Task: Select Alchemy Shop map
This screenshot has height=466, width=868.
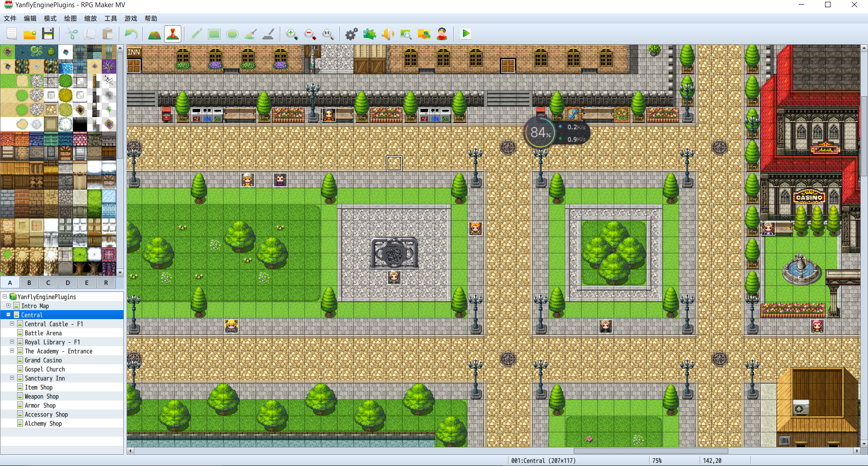Action: coord(43,424)
